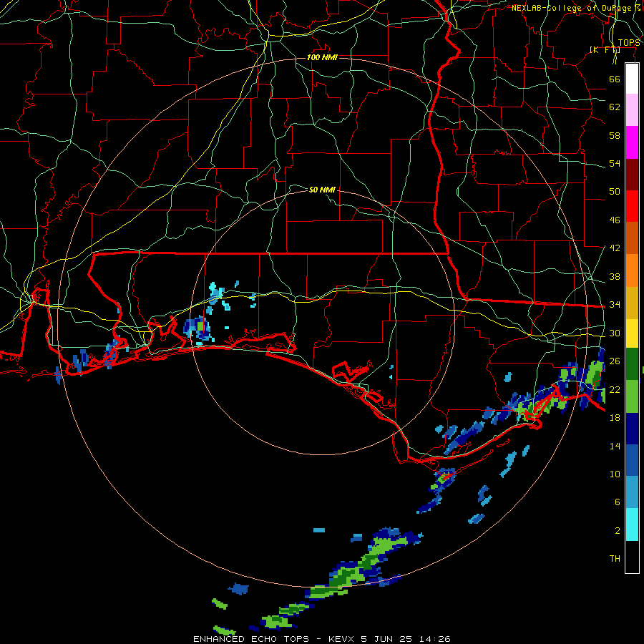Click the "38" value on the scale

point(615,276)
